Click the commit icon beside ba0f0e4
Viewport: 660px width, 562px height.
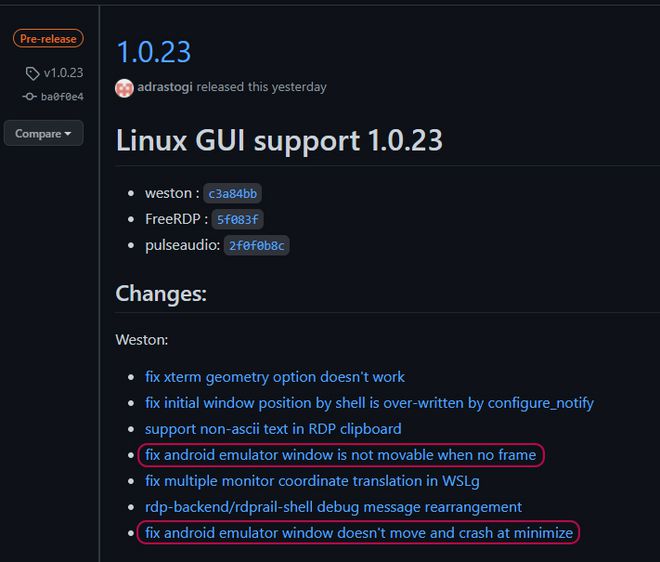tap(29, 97)
